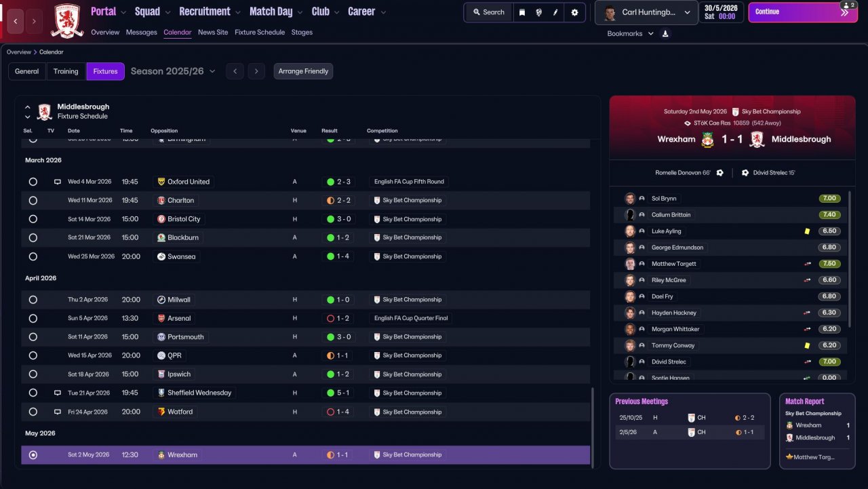Go to the previous season with the left chevron
Viewport: 868px width, 489px height.
tap(235, 71)
